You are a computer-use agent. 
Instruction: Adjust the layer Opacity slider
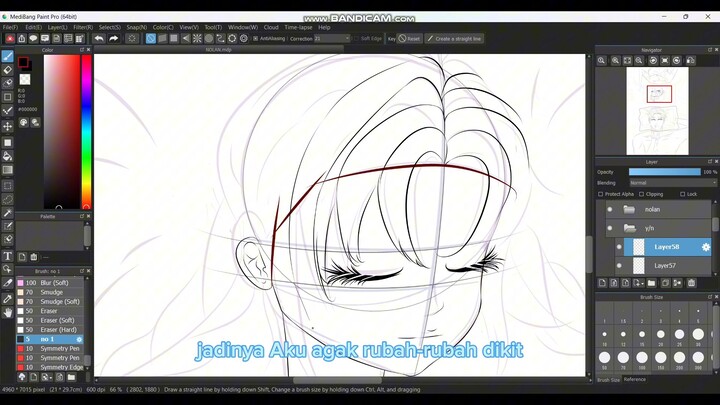[664, 172]
